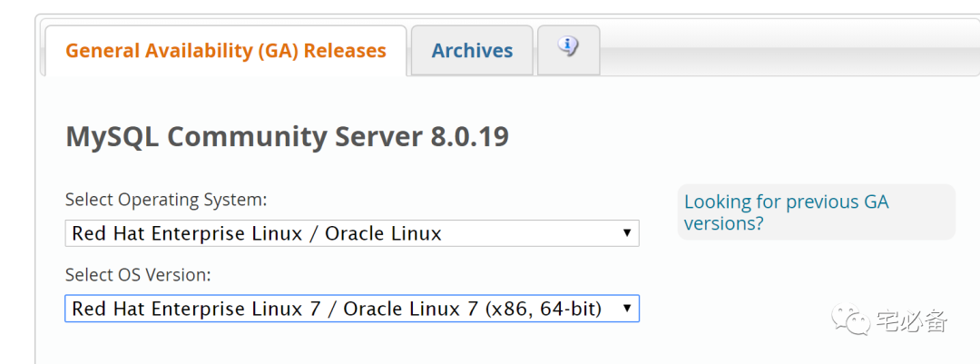The width and height of the screenshot is (980, 364).
Task: Click the 'Select OS Version:' label
Action: 138,274
